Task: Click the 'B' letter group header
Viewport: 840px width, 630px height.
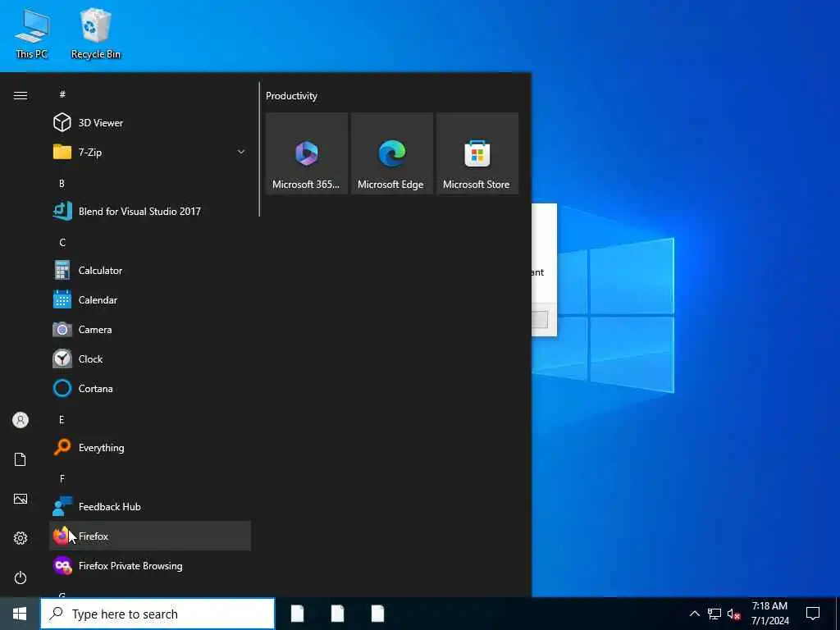Action: click(62, 183)
